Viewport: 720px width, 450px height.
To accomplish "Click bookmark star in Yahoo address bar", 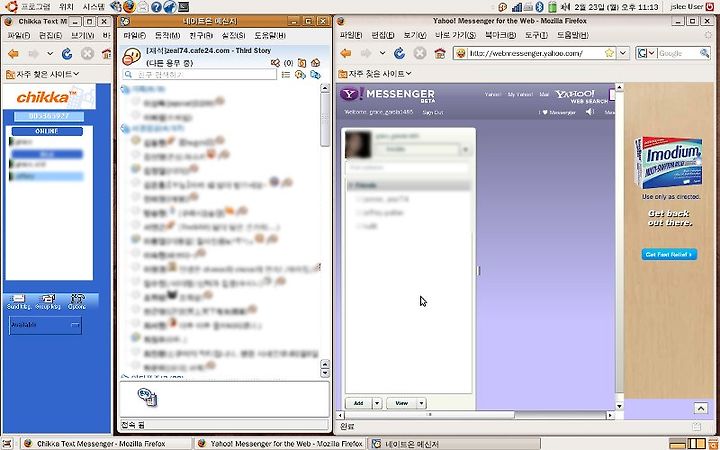I will tap(609, 53).
